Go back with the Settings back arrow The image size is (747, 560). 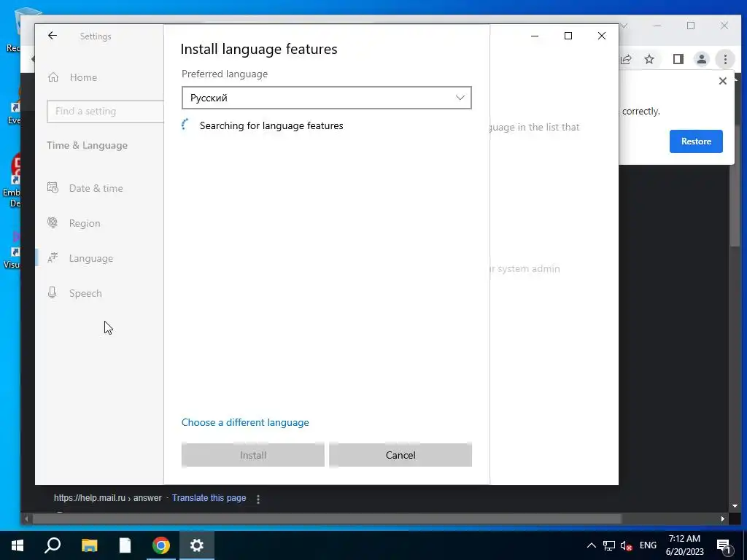[53, 36]
